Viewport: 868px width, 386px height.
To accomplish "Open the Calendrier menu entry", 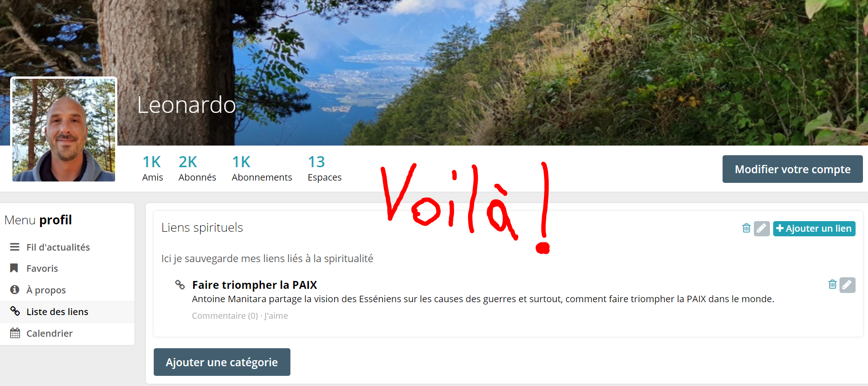I will click(x=67, y=333).
